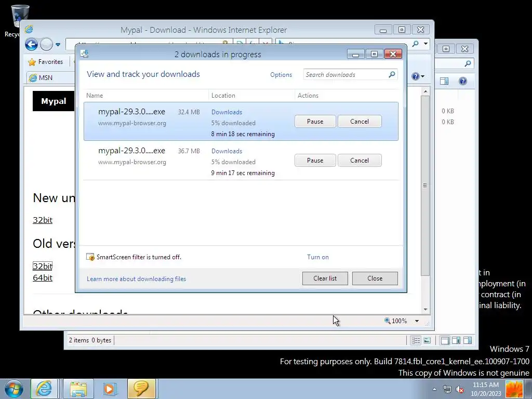Pause the 32.4 MB mypal download

point(315,122)
